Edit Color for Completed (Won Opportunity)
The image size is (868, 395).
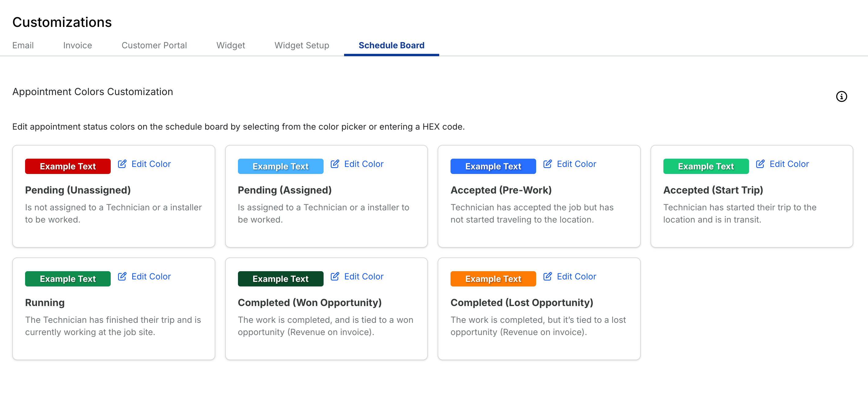[x=364, y=276]
